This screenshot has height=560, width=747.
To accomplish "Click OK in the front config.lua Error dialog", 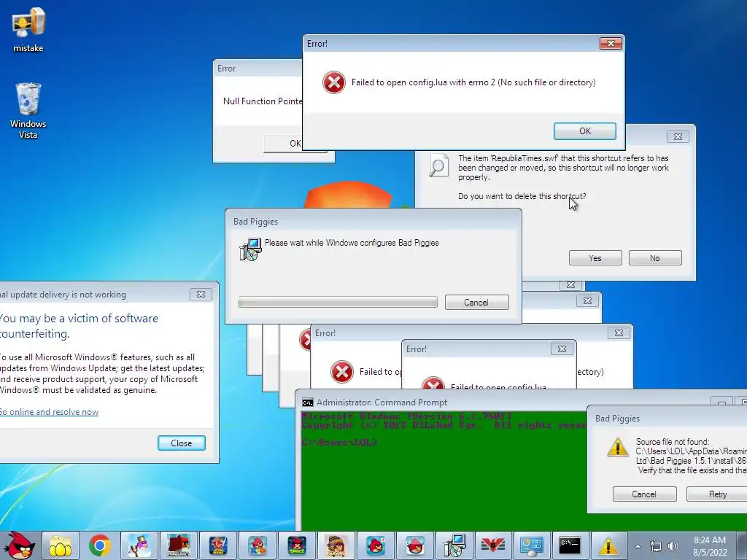I will point(584,131).
